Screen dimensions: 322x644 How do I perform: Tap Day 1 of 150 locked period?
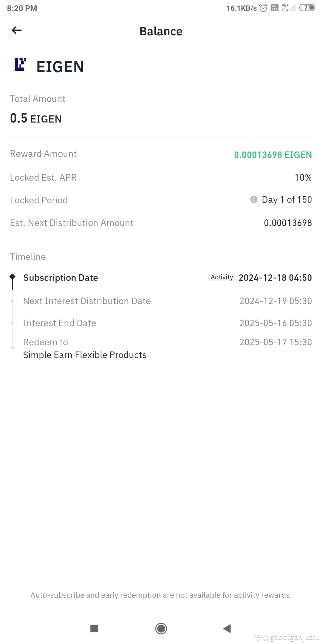[x=287, y=199]
